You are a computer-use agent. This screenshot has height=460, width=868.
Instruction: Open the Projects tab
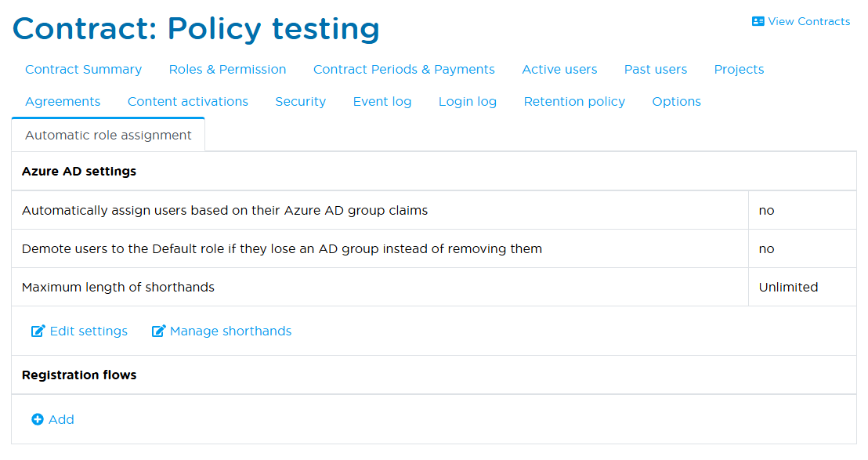[739, 70]
